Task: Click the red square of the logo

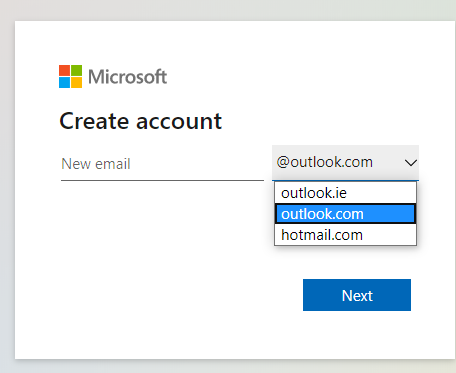Action: point(64,70)
